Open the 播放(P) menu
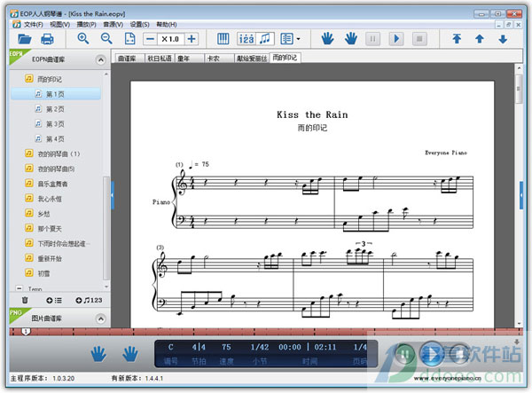This screenshot has width=532, height=393. click(x=87, y=25)
